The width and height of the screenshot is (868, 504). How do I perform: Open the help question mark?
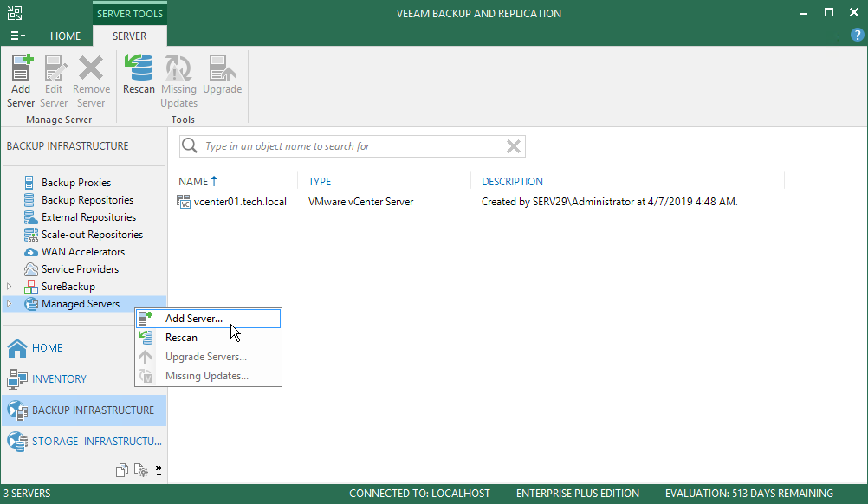857,36
